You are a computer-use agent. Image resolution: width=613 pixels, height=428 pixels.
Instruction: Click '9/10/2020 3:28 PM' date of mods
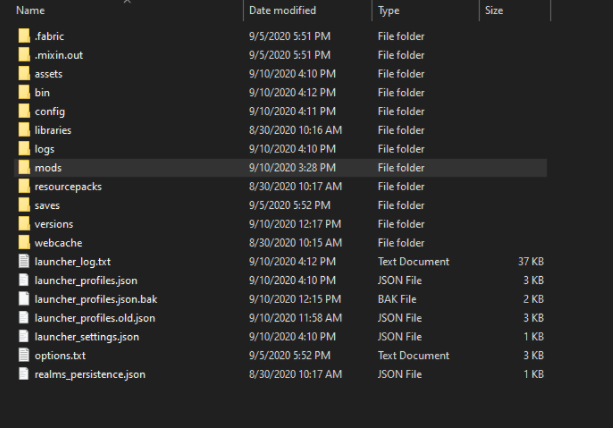(x=292, y=168)
